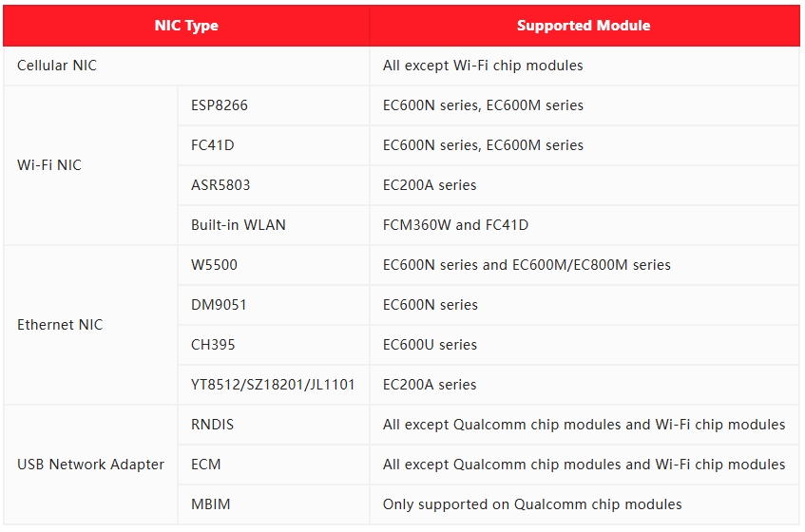Select the Ethernet NIC row label
805x532 pixels.
coord(60,325)
